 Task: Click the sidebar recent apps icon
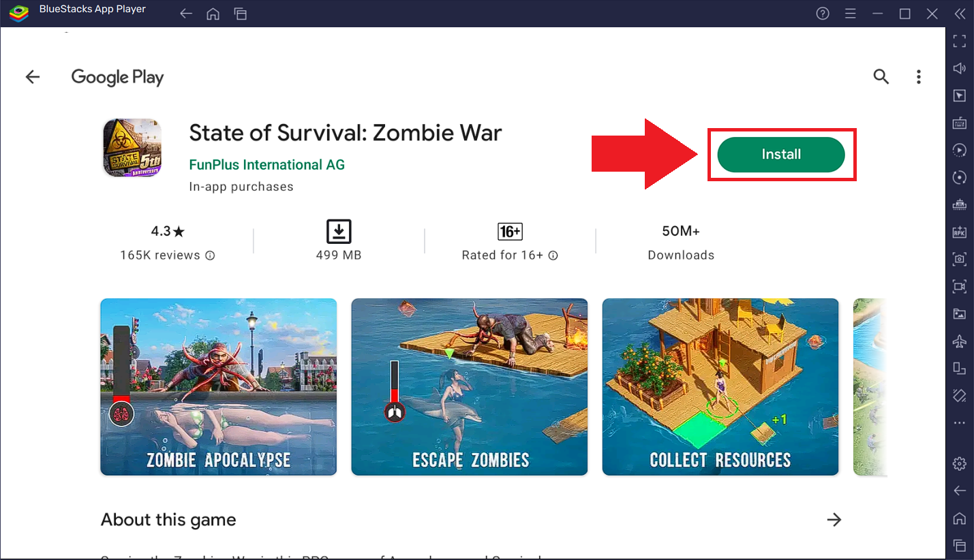point(960,545)
